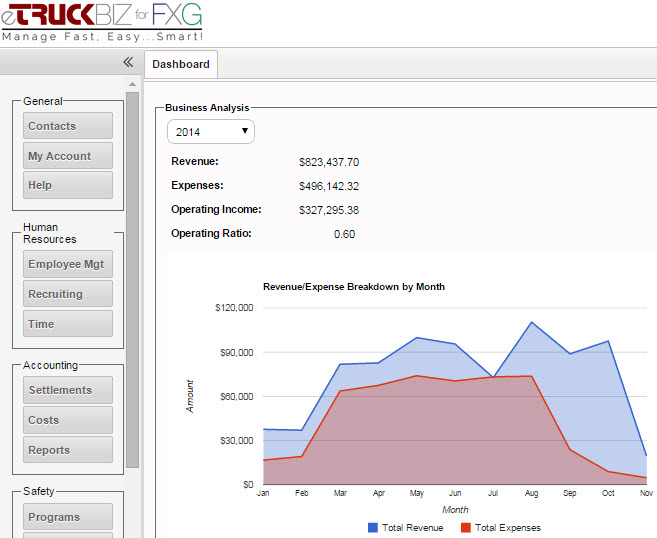Click the $90,000 y-axis label

[237, 352]
